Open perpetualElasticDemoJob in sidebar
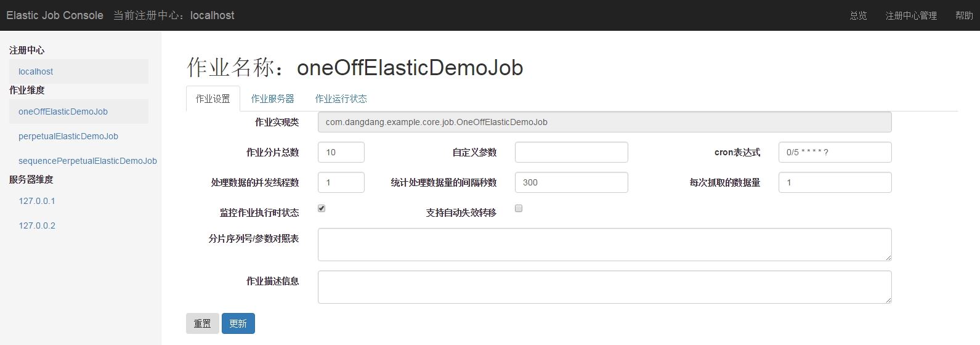Viewport: 980px width, 345px height. (x=68, y=136)
